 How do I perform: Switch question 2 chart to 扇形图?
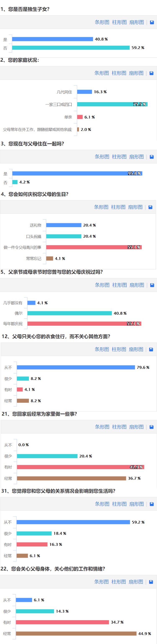(136, 73)
